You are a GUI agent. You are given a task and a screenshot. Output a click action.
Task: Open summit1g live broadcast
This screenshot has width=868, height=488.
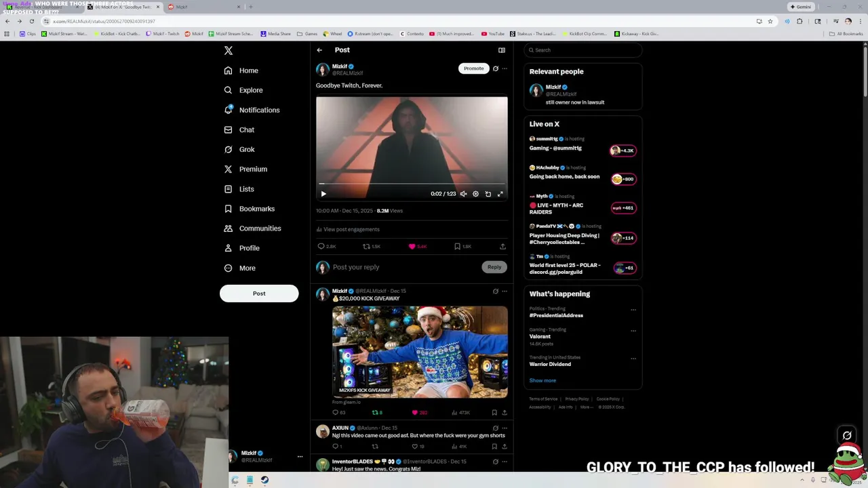583,144
